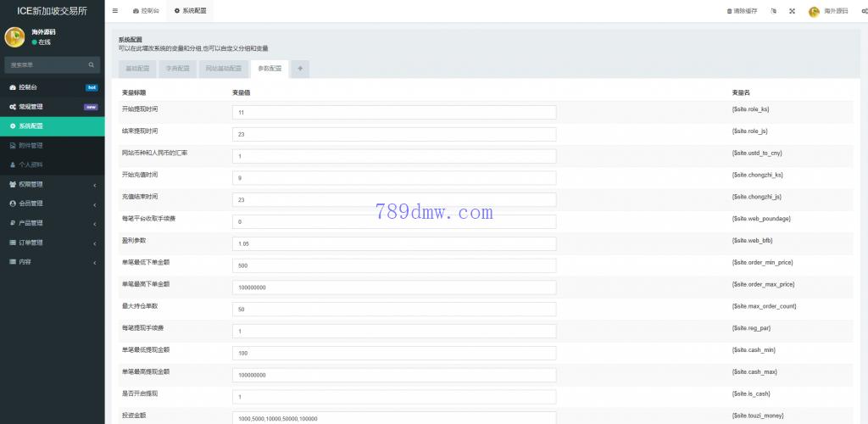Toggle the sidebar hamburger menu icon

pos(115,11)
